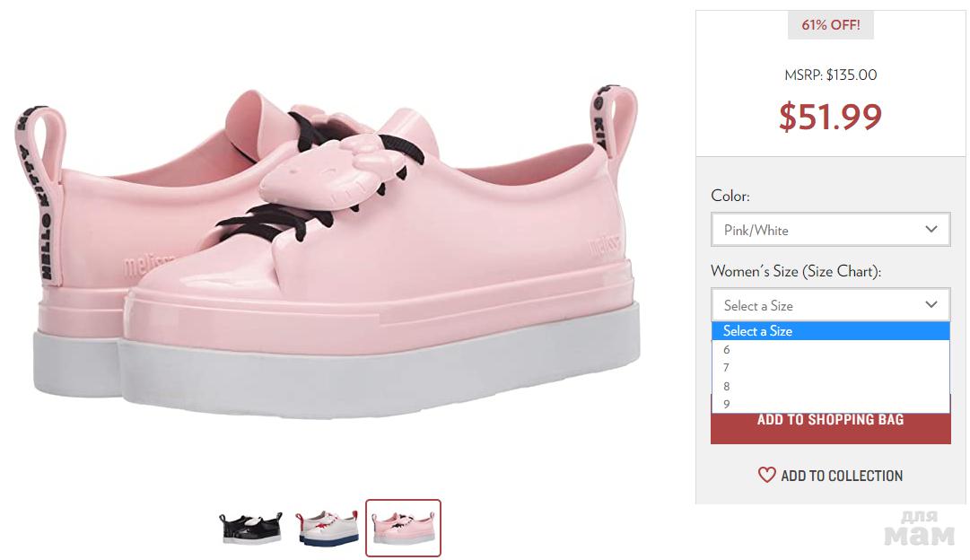Click the 61% OFF discount badge
This screenshot has width=970, height=560.
pyautogui.click(x=830, y=25)
